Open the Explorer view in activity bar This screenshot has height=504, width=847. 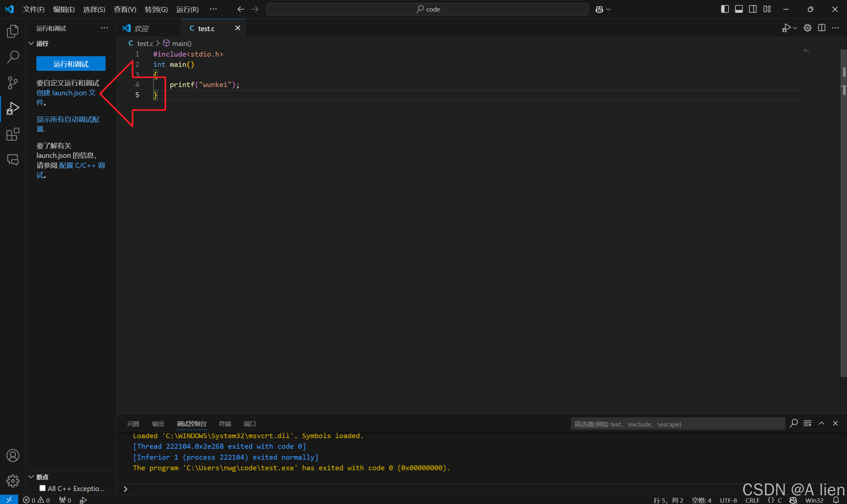tap(13, 31)
